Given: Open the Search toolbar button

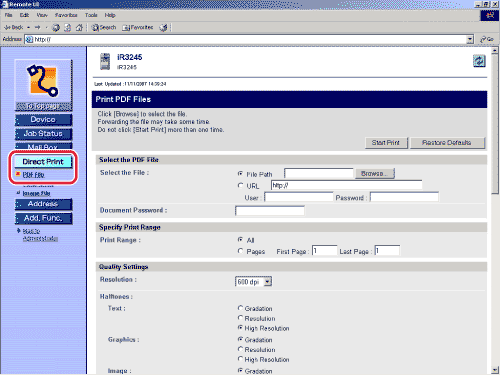Looking at the screenshot, I should click(104, 27).
